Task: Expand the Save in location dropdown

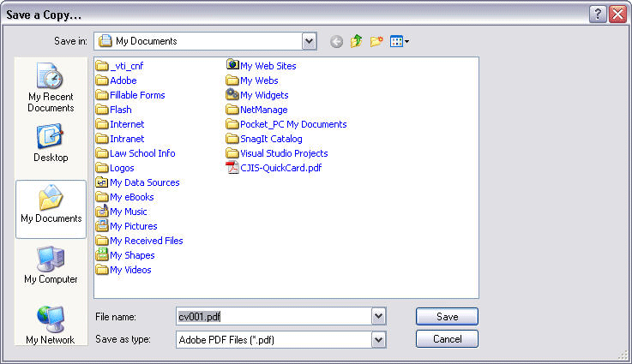Action: [309, 41]
